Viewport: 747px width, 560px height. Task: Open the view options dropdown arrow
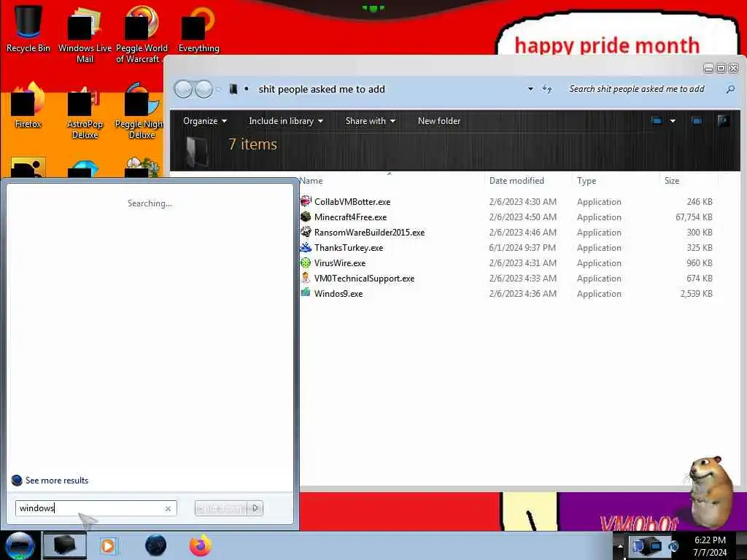coord(673,121)
